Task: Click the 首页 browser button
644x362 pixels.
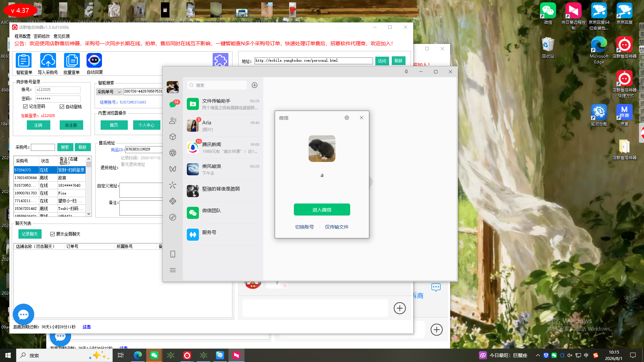Action: tap(114, 125)
